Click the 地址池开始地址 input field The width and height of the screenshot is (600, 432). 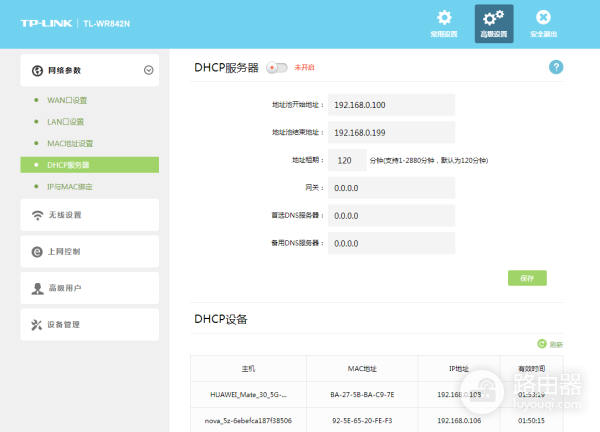tap(391, 105)
